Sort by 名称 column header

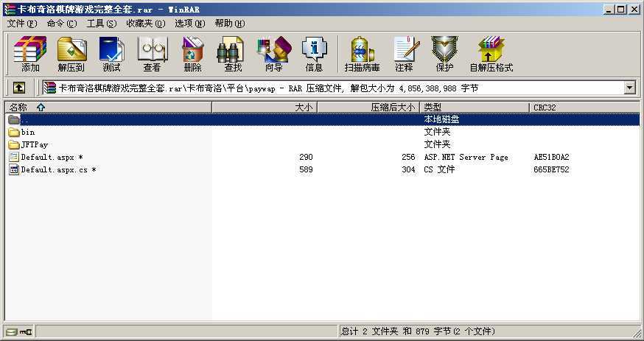coord(108,108)
